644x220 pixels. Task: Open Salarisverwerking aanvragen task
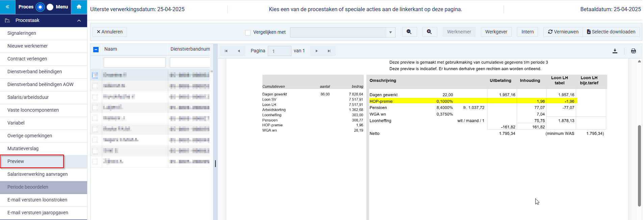pos(44,174)
